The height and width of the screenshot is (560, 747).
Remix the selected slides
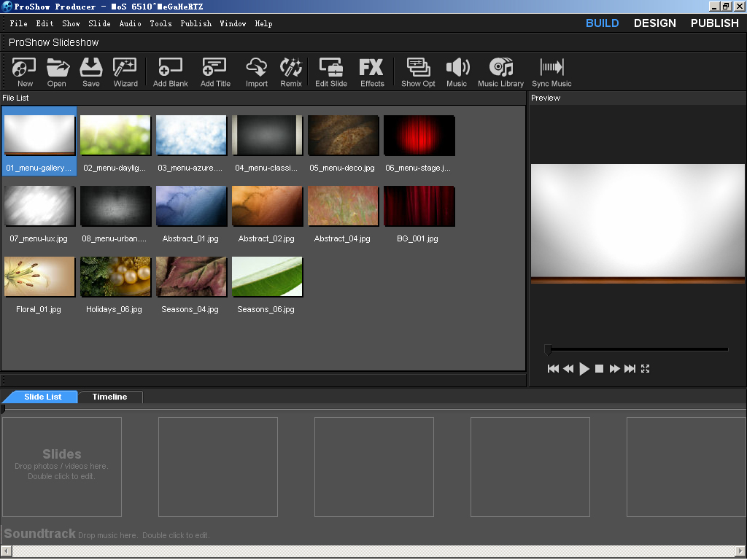coord(290,72)
